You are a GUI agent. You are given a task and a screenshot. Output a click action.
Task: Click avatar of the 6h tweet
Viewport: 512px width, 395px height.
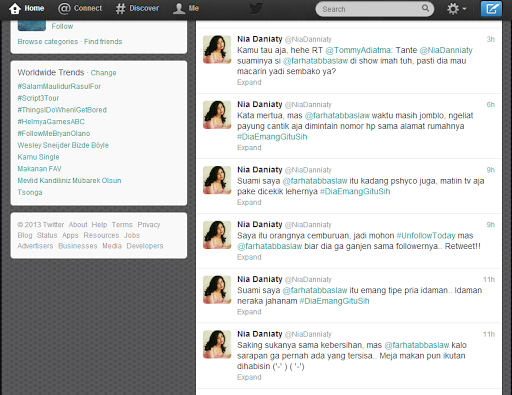point(217,115)
